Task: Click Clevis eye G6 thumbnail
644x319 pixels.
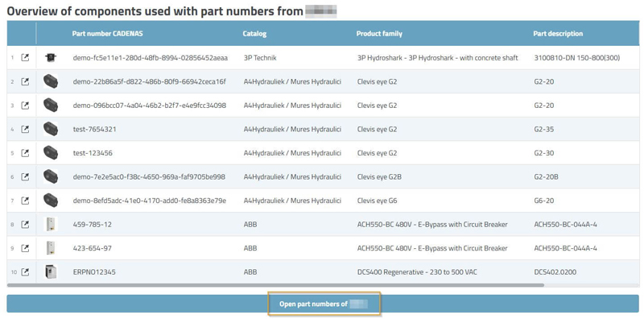Action: click(51, 201)
